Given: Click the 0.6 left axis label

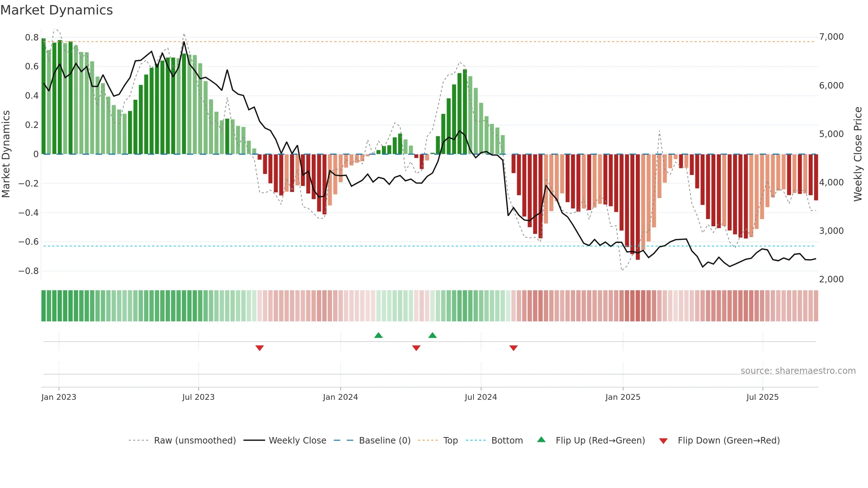Looking at the screenshot, I should coord(32,67).
